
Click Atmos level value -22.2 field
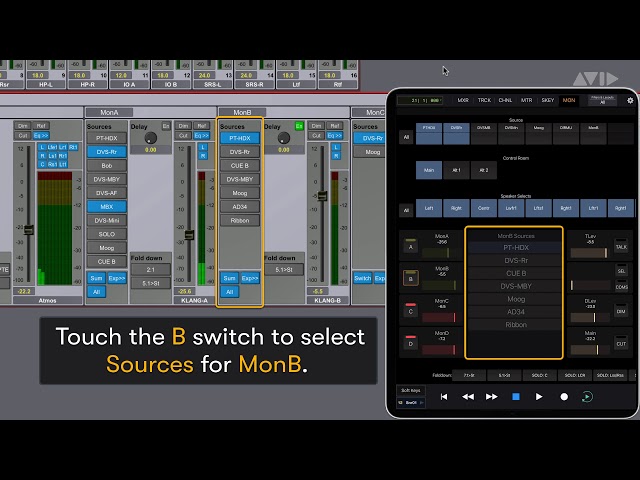pyautogui.click(x=24, y=291)
